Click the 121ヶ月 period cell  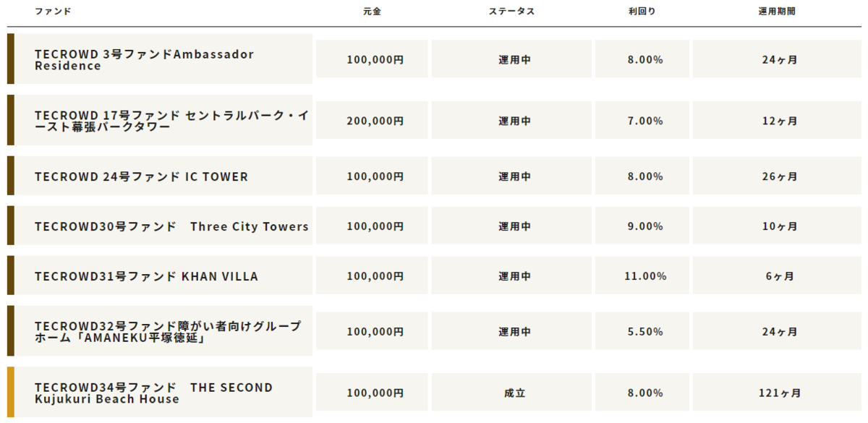[x=779, y=393]
